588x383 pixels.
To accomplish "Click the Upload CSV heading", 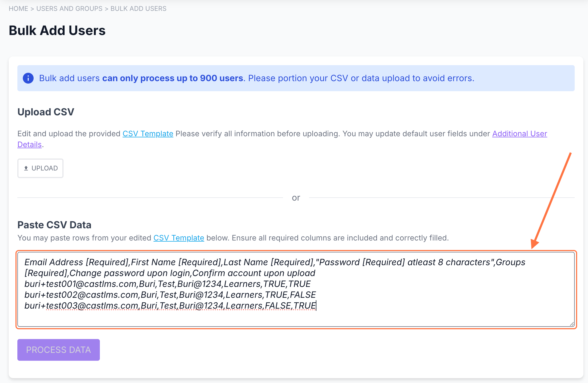I will pos(46,112).
